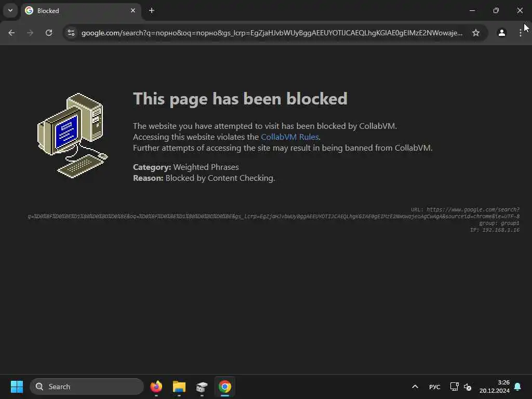Click the taskbar Search box

[87, 387]
